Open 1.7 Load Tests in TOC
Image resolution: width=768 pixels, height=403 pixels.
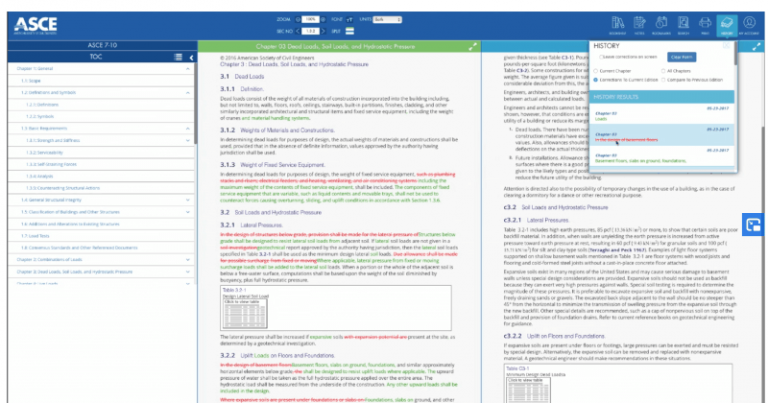35,236
